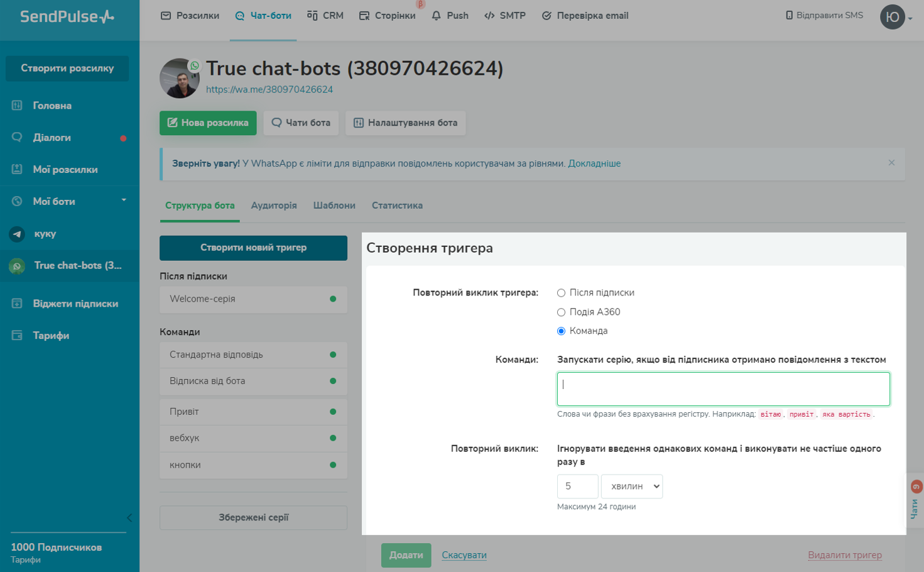Open the wa.me/380970426624 link

269,89
